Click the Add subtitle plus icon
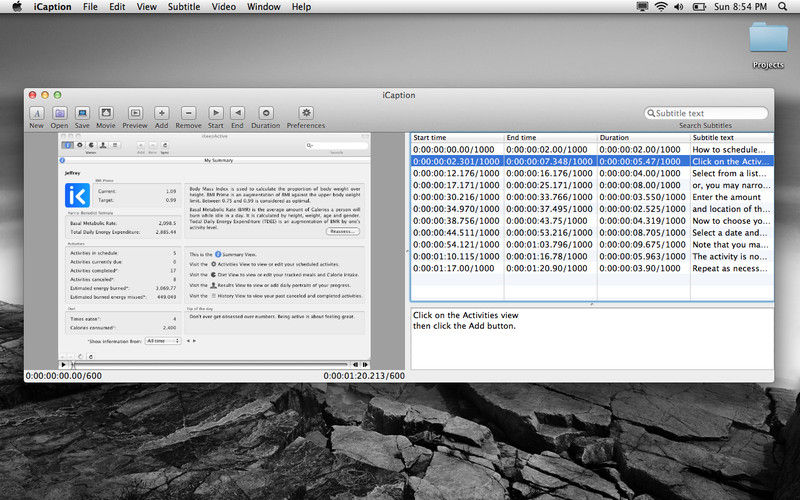 162,113
